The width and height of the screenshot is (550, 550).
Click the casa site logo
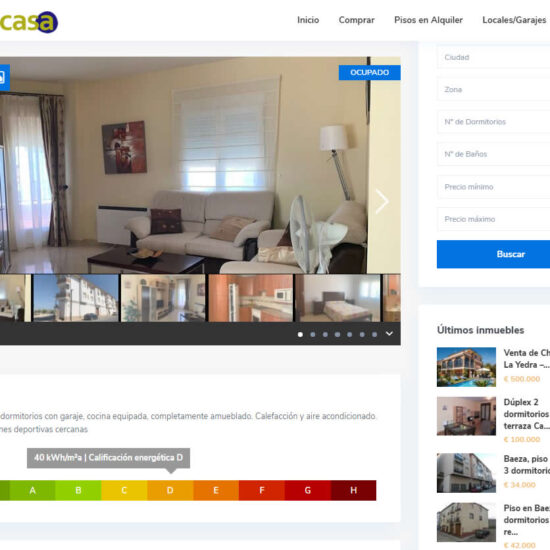[x=29, y=22]
